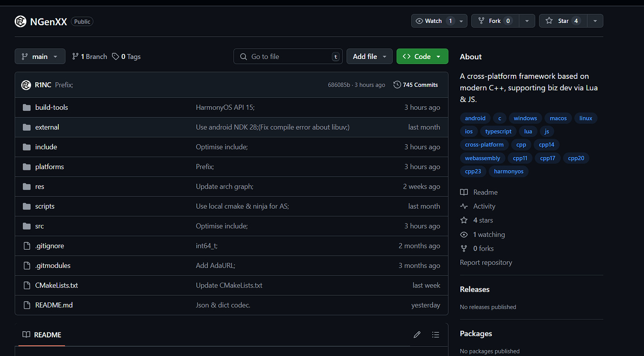Click the star icon beside 4 stars
Image resolution: width=644 pixels, height=356 pixels.
464,220
